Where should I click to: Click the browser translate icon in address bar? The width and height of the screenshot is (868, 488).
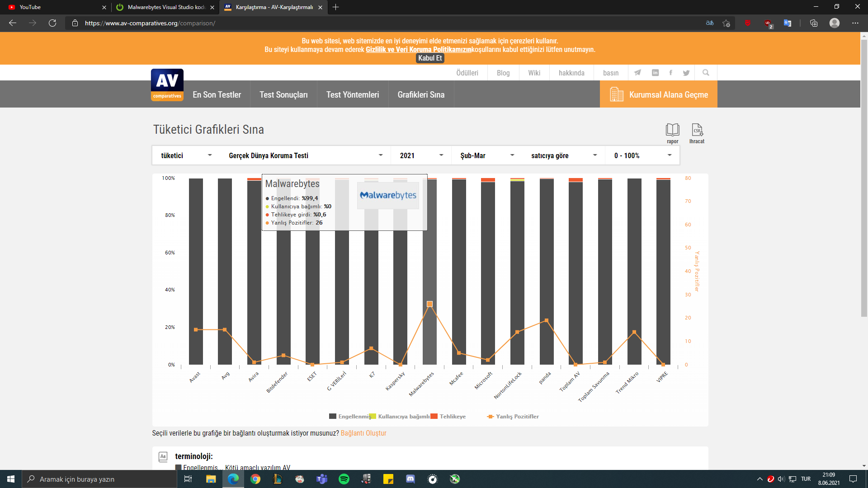(x=710, y=23)
